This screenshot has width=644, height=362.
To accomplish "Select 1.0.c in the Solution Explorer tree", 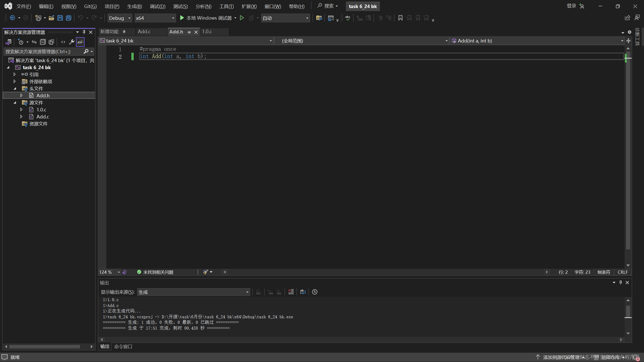I will [41, 110].
